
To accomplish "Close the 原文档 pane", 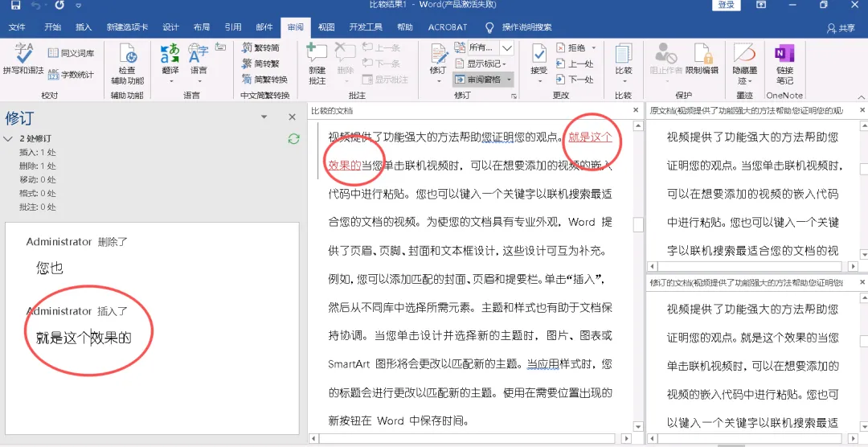I will tap(862, 111).
